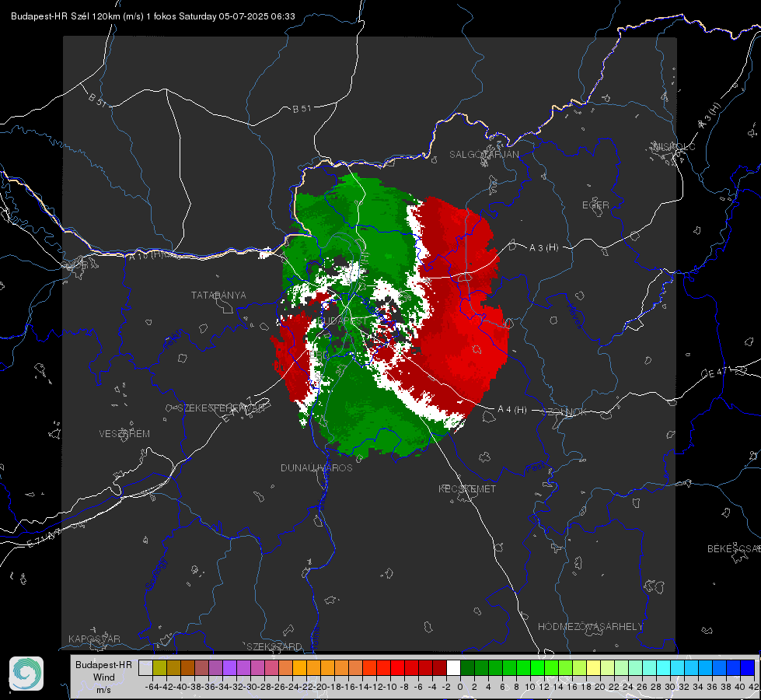Click the HÓDMEZŐVÁSÁRHELY city label

point(590,626)
